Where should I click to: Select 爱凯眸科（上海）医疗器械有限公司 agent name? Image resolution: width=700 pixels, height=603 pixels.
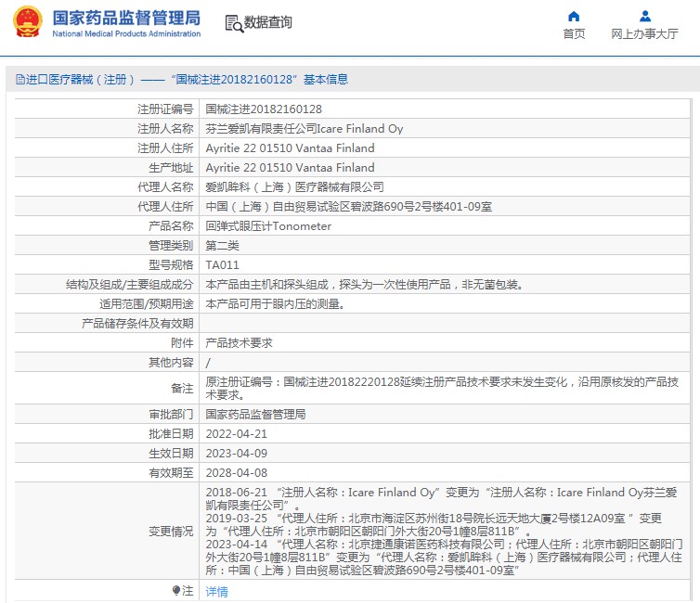pos(294,187)
